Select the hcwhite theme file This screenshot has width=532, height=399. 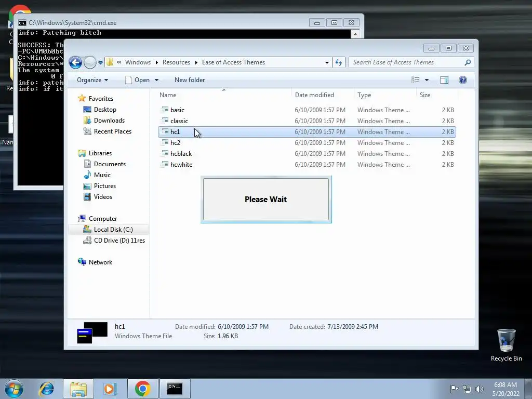(307, 165)
